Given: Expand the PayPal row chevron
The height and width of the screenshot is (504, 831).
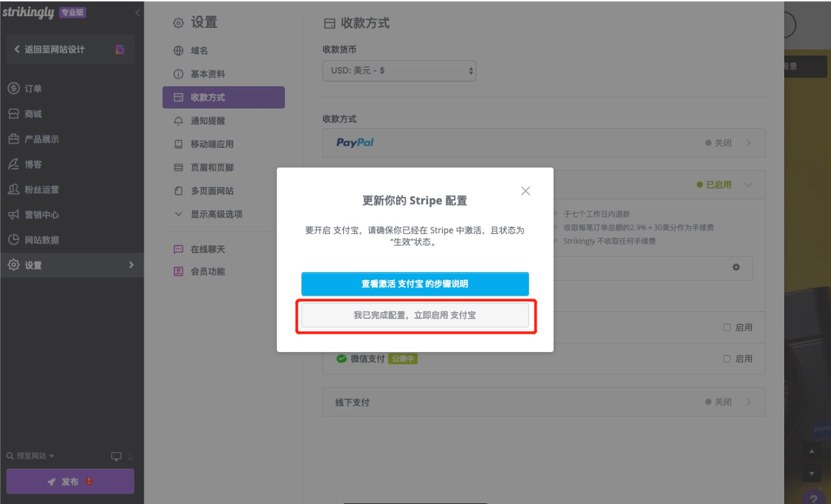Looking at the screenshot, I should 749,143.
